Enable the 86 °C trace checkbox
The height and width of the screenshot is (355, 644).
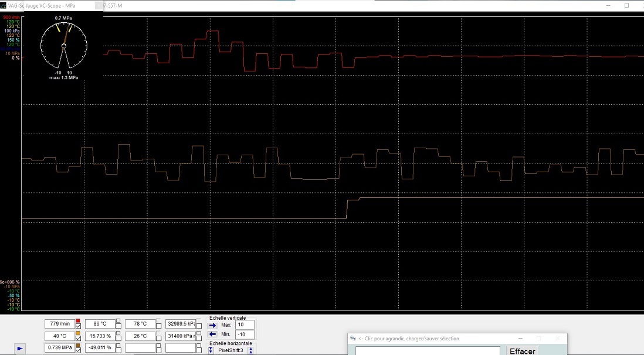(x=118, y=326)
